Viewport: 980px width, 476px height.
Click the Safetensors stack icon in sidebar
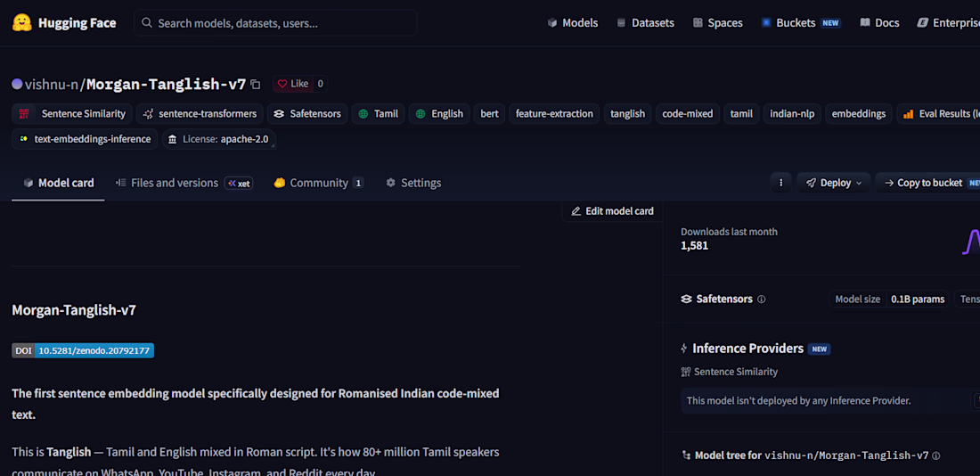click(686, 299)
